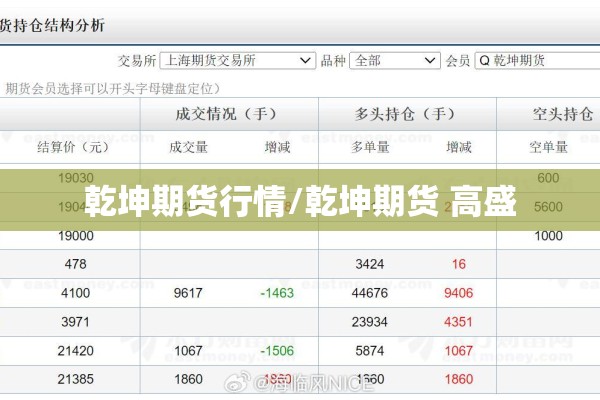Click the 增减 header under 成交情况
This screenshot has height=400, width=600.
277,147
